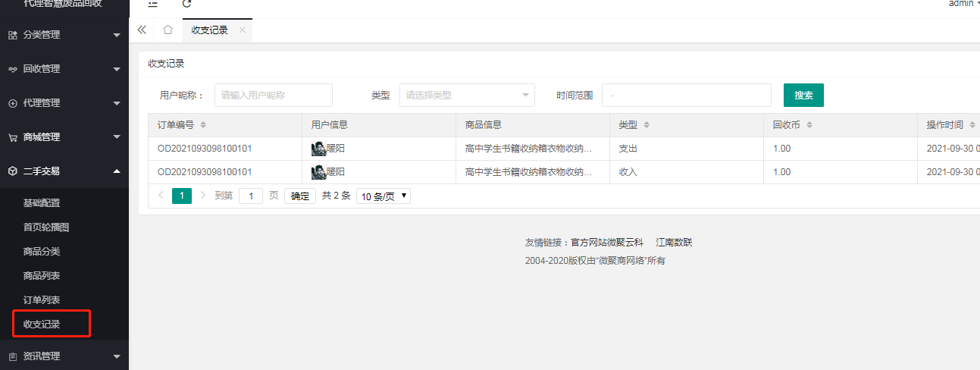Click the user avatar in the 支出 row
Image resolution: width=980 pixels, height=370 pixels.
[x=319, y=149]
